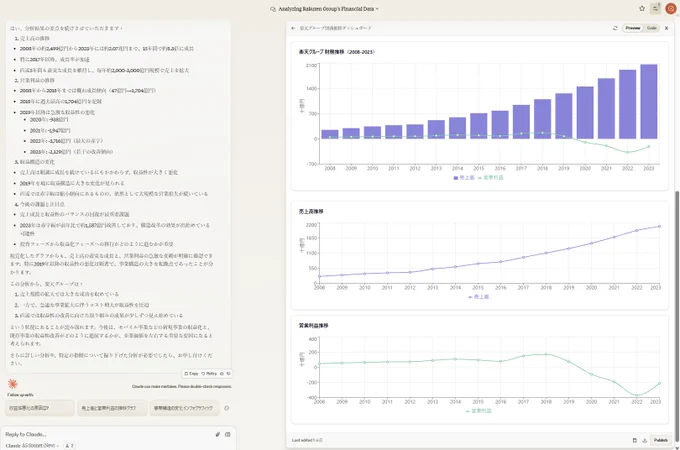Select the 2023 end point on revenue line chart
680x450 pixels.
point(659,226)
